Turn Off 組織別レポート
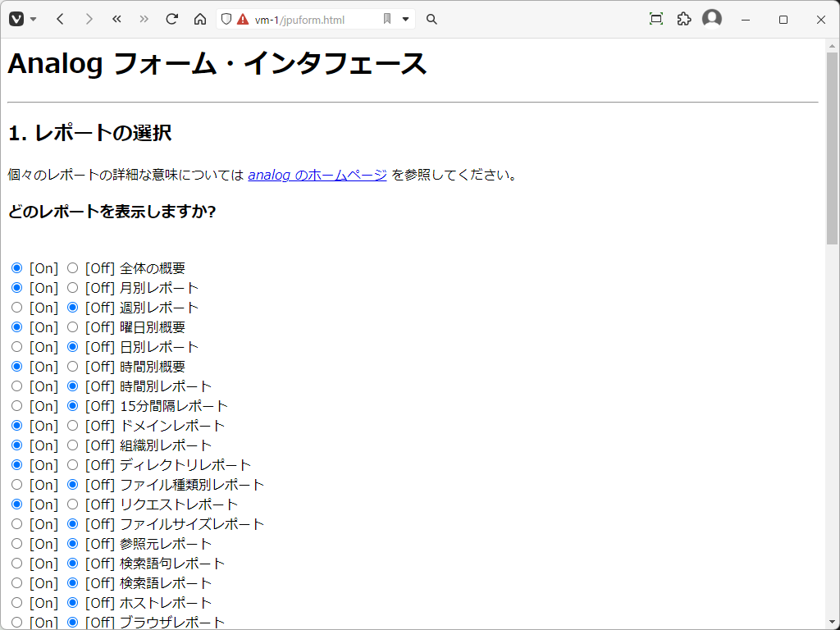840x630 pixels. click(72, 445)
